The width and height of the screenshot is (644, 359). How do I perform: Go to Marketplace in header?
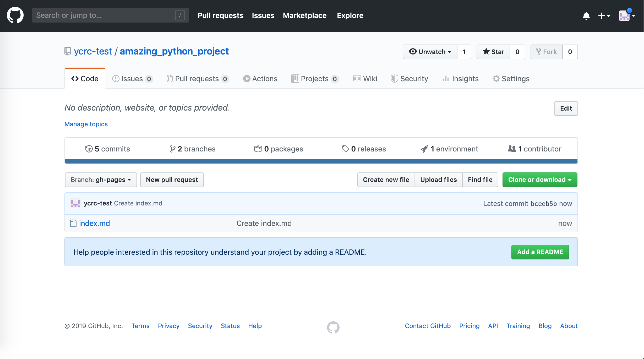coord(305,15)
